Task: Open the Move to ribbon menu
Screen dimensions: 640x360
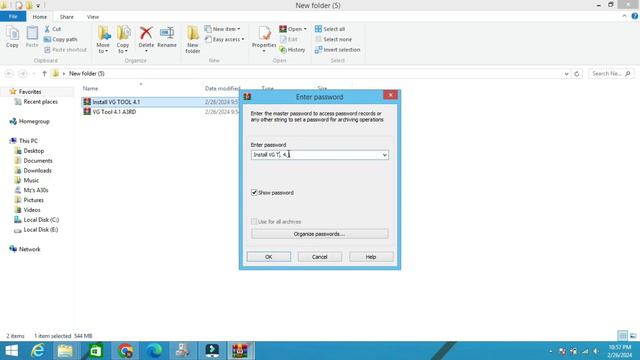Action: coord(103,40)
